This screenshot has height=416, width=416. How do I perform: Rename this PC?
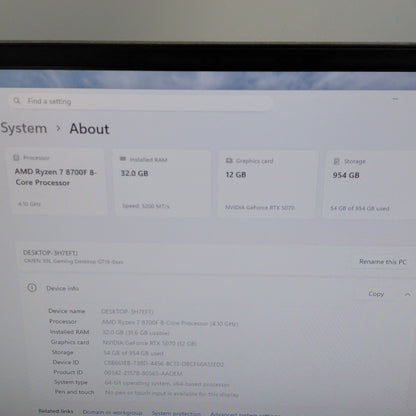383,262
